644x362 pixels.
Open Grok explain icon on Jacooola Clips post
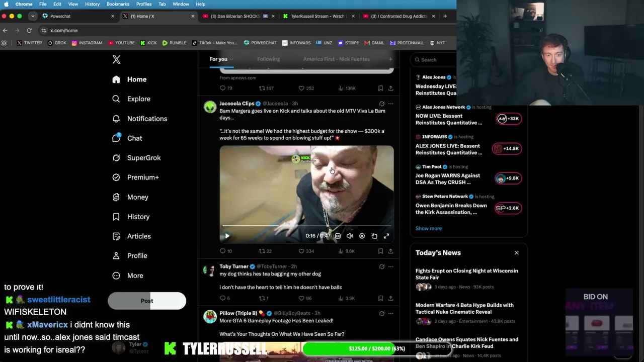click(381, 104)
